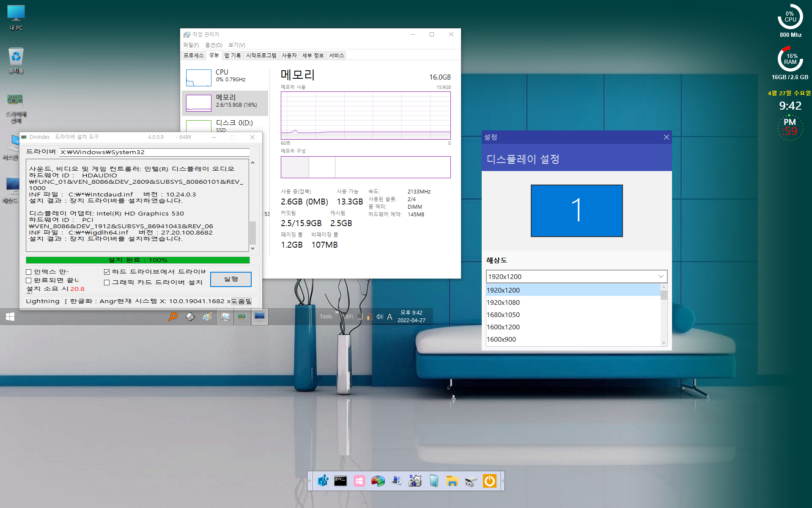The width and height of the screenshot is (812, 508).
Task: Open the 해상도 resolution dropdown
Action: pos(576,276)
